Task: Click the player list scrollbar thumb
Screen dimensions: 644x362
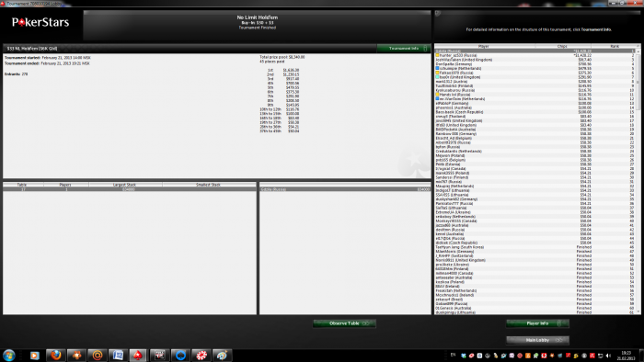Action: coord(638,81)
